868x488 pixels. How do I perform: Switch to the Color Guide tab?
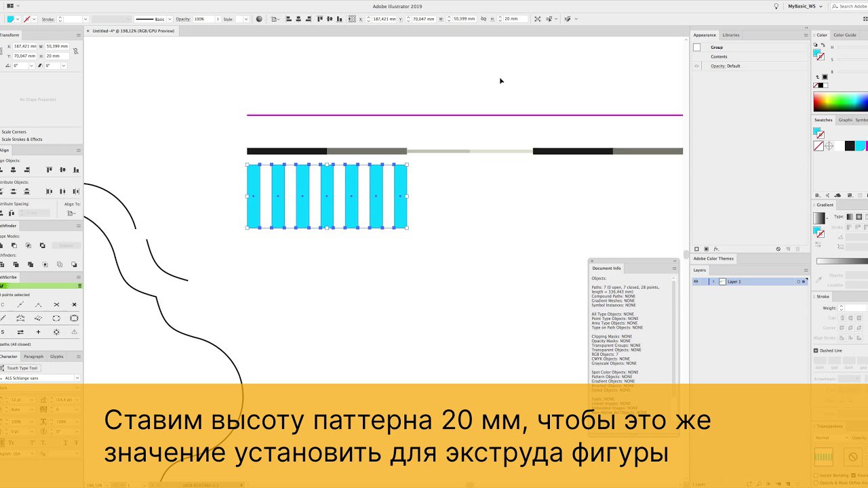tap(845, 35)
